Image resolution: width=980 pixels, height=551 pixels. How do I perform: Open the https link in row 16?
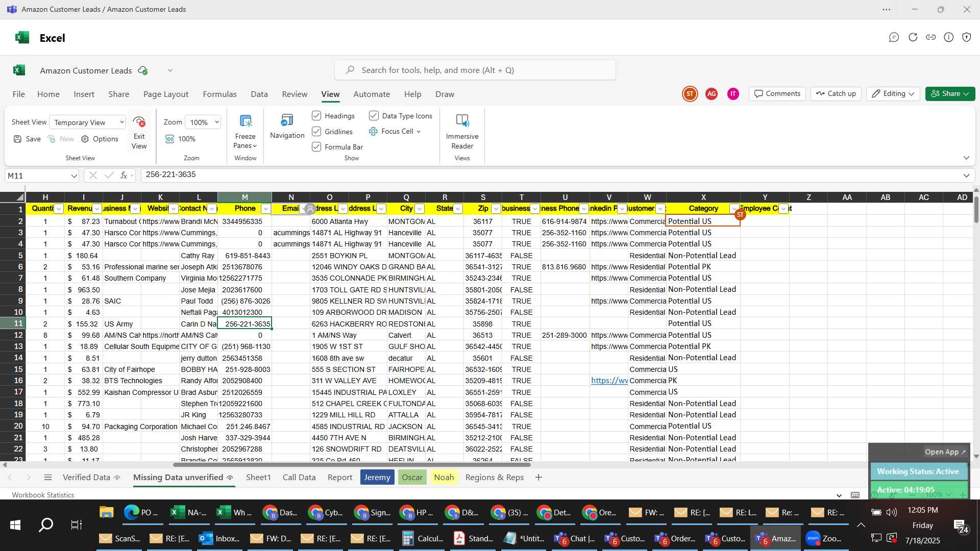click(609, 381)
